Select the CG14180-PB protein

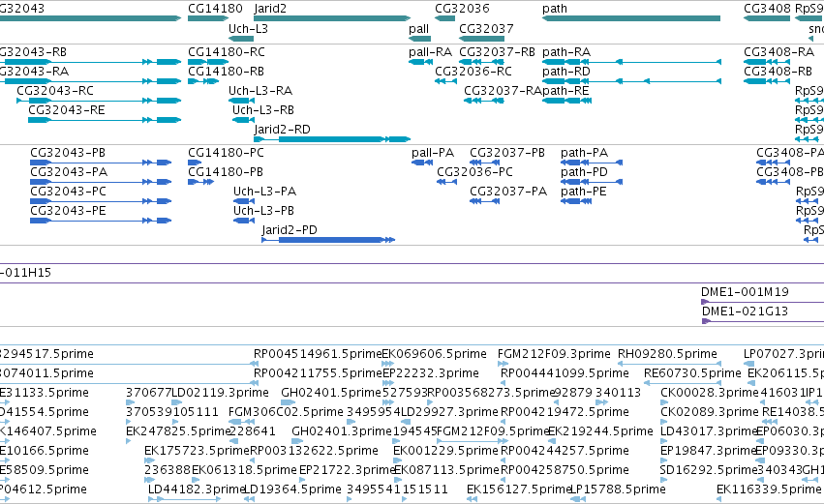pyautogui.click(x=226, y=171)
